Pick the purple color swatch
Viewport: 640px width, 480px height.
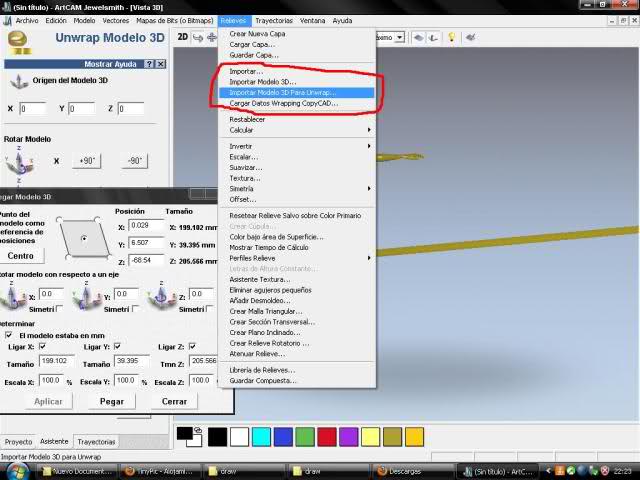click(x=349, y=436)
